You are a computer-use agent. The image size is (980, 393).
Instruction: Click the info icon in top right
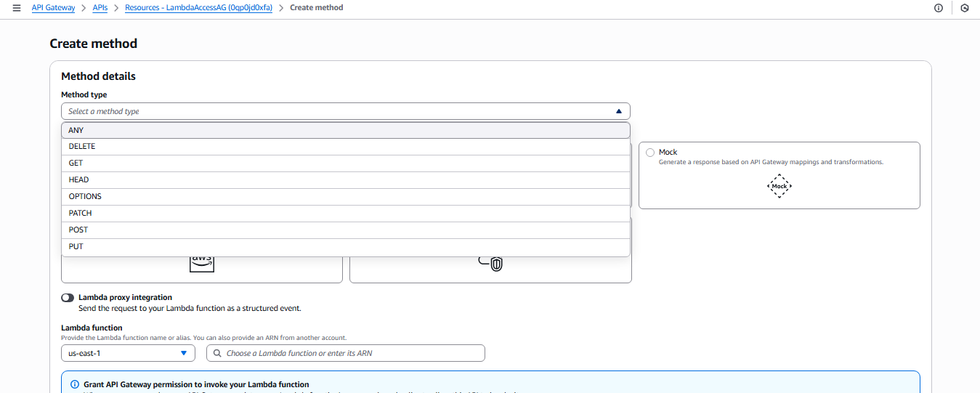point(939,8)
